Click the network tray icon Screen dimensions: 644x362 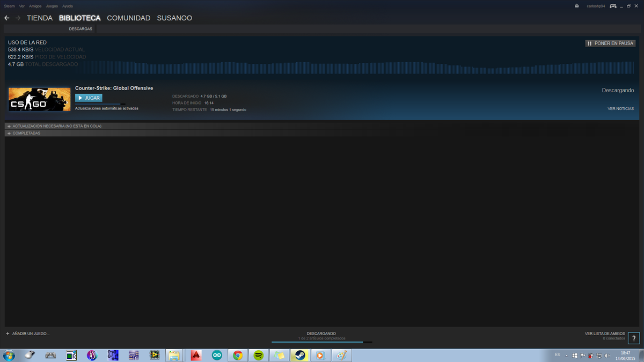pos(598,355)
